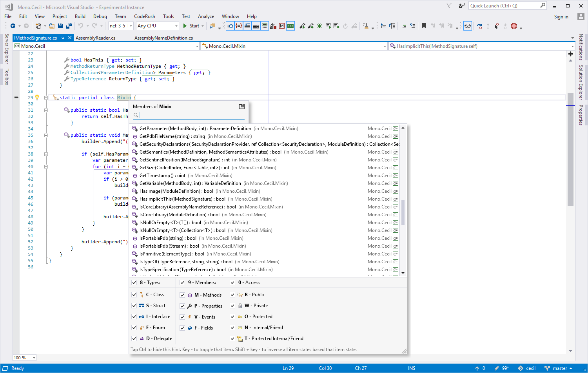Uncheck the E - Enum filter

tap(134, 327)
